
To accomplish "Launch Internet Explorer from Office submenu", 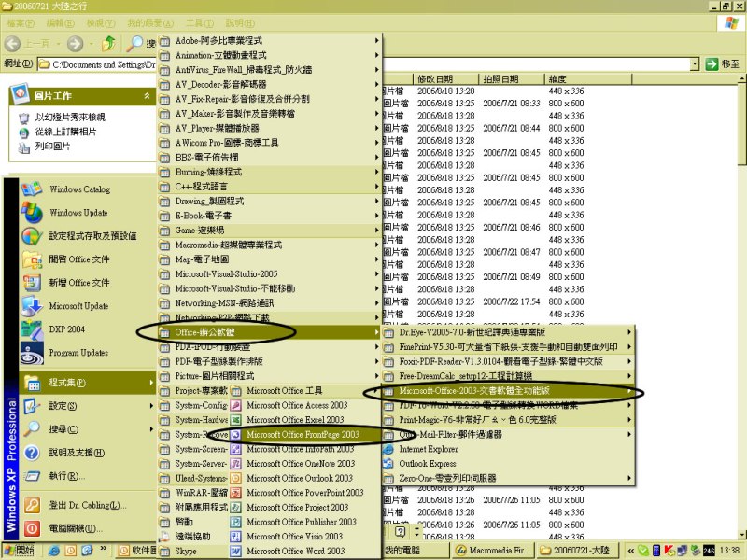I will [x=429, y=449].
